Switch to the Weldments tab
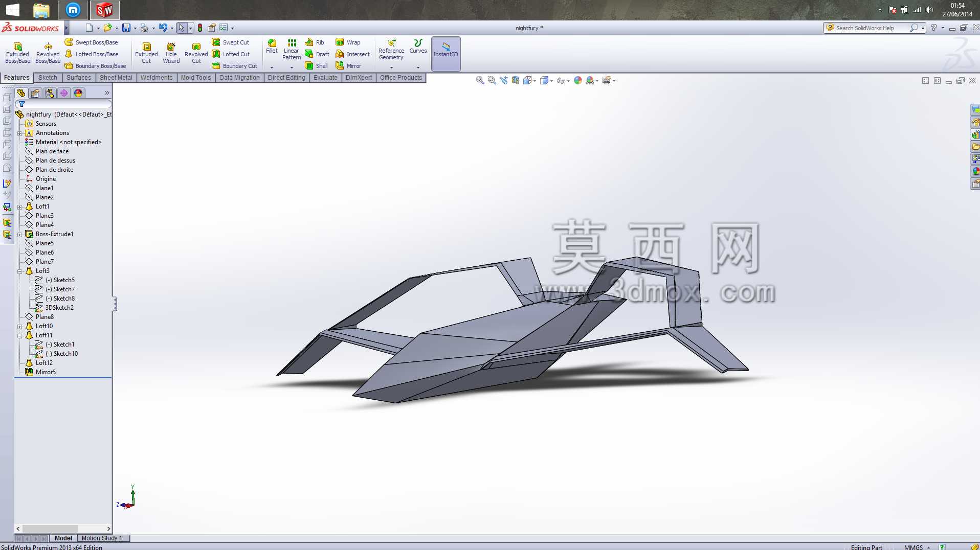The width and height of the screenshot is (980, 550). pyautogui.click(x=157, y=78)
